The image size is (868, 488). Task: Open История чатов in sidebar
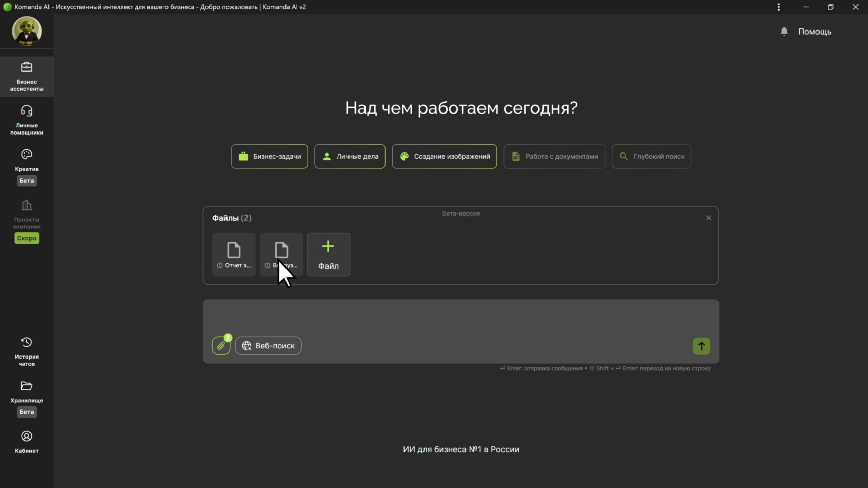click(26, 351)
